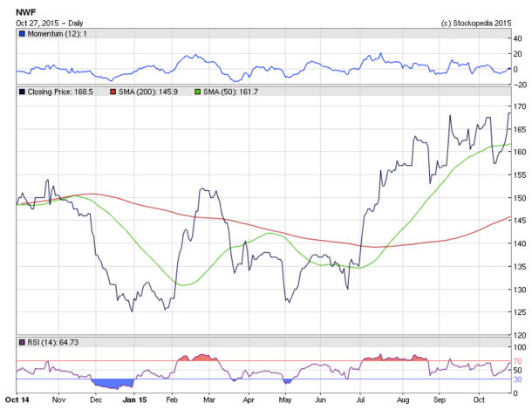Click the red SMA (200) legend swatch
Image resolution: width=532 pixels, height=410 pixels.
(113, 92)
